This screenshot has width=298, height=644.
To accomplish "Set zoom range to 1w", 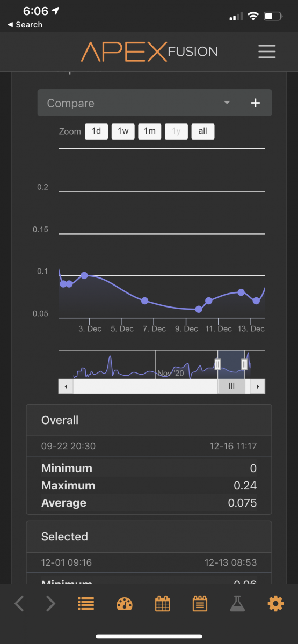I will 123,131.
